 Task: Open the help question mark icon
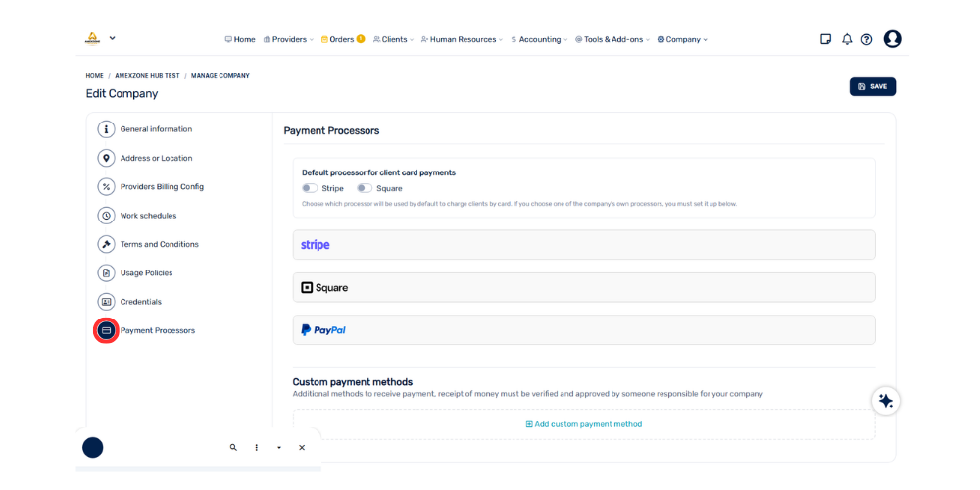(866, 39)
